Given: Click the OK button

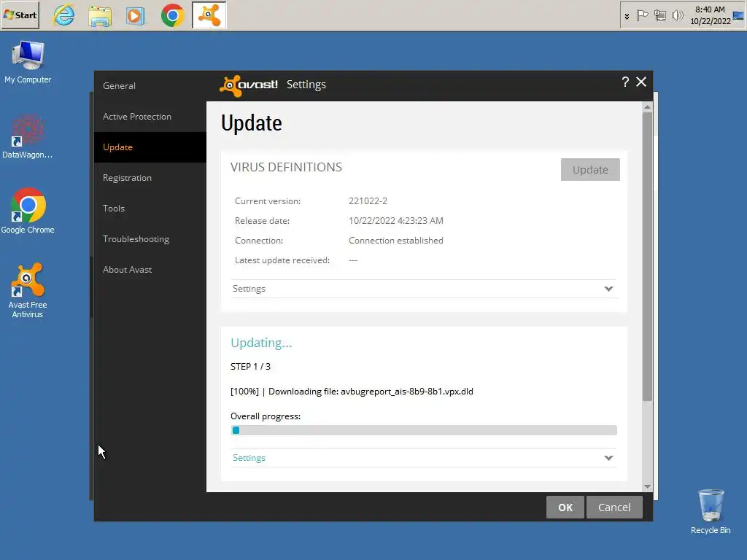Looking at the screenshot, I should [x=565, y=507].
